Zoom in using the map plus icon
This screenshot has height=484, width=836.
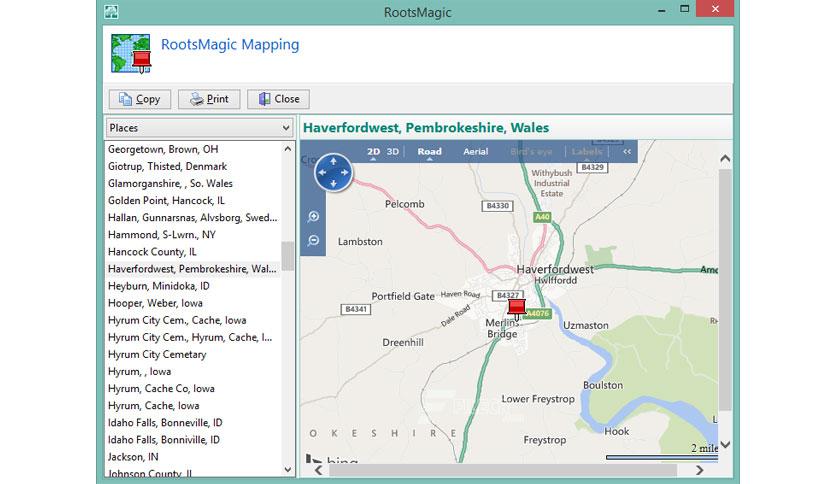(314, 216)
